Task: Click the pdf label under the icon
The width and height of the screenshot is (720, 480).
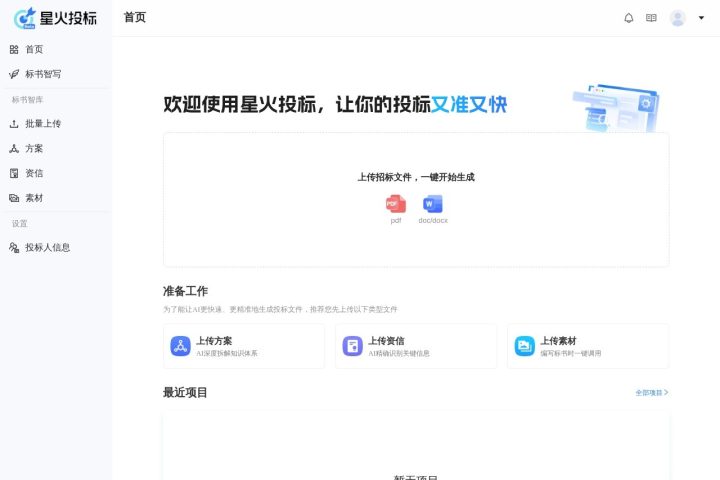Action: tap(396, 220)
